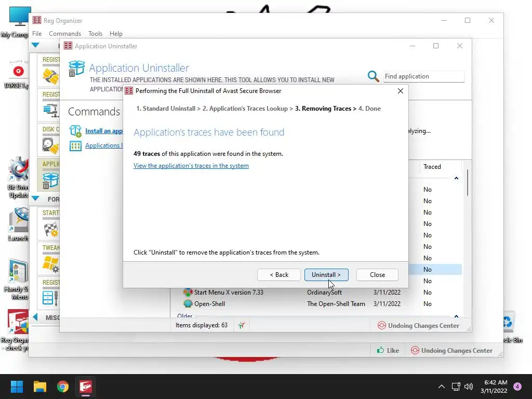Image resolution: width=532 pixels, height=399 pixels.
Task: Collapse the Older group chevron
Action: pyautogui.click(x=456, y=316)
